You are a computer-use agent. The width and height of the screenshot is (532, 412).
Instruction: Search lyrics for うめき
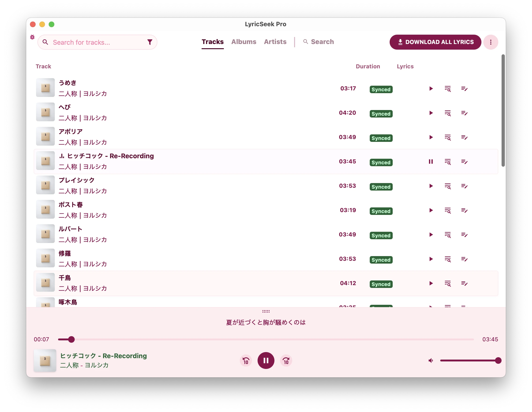(x=448, y=89)
